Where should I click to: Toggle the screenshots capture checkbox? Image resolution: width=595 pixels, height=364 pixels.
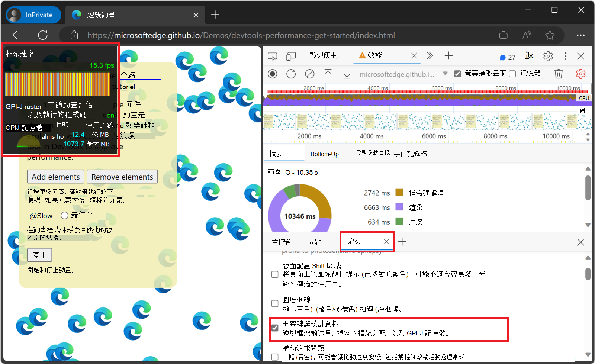[457, 74]
